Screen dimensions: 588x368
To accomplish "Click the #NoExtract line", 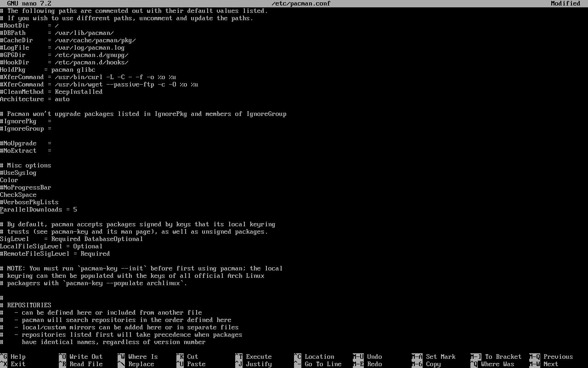I will (26, 150).
